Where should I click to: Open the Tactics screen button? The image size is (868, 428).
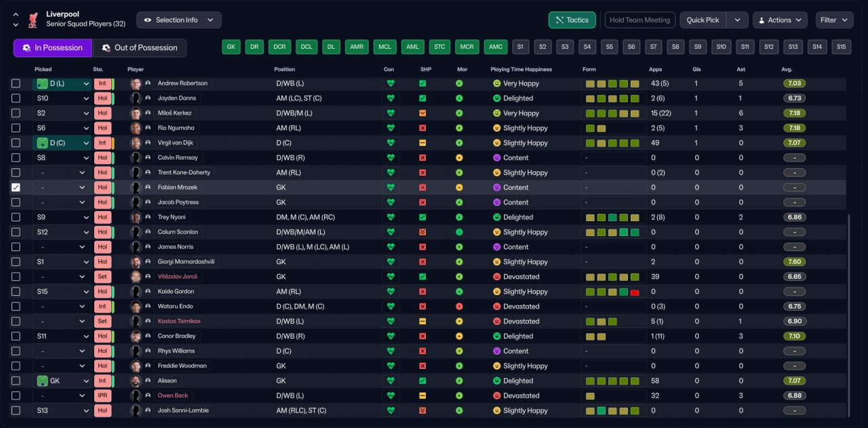click(572, 20)
